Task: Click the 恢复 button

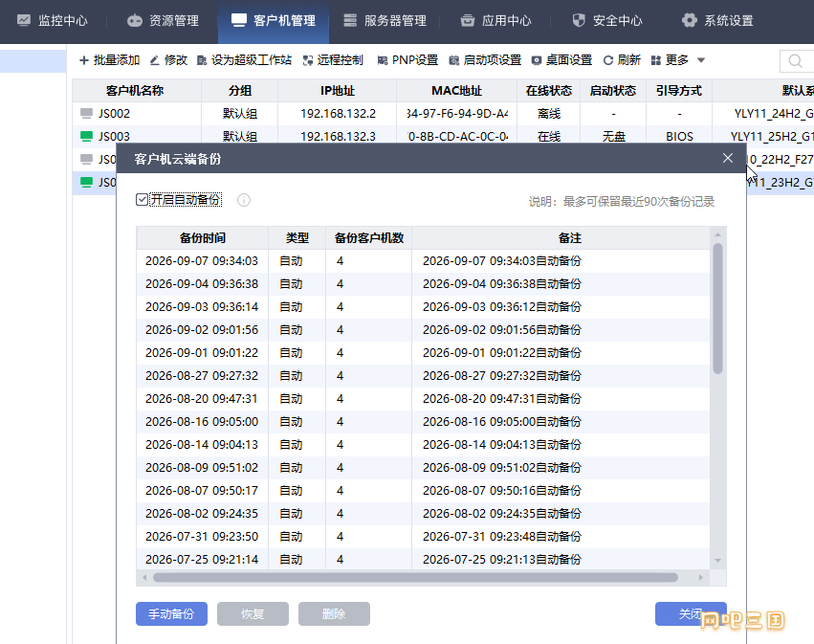Action: point(253,614)
